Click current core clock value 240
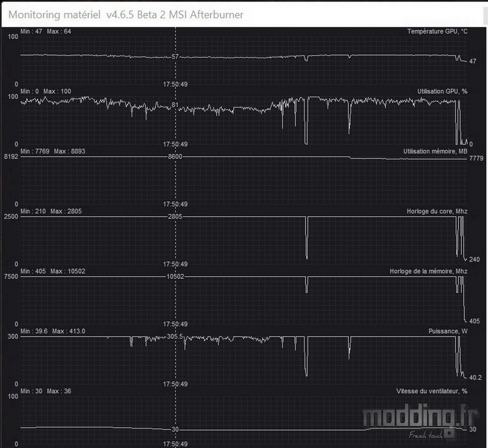488x448 pixels. [x=475, y=259]
